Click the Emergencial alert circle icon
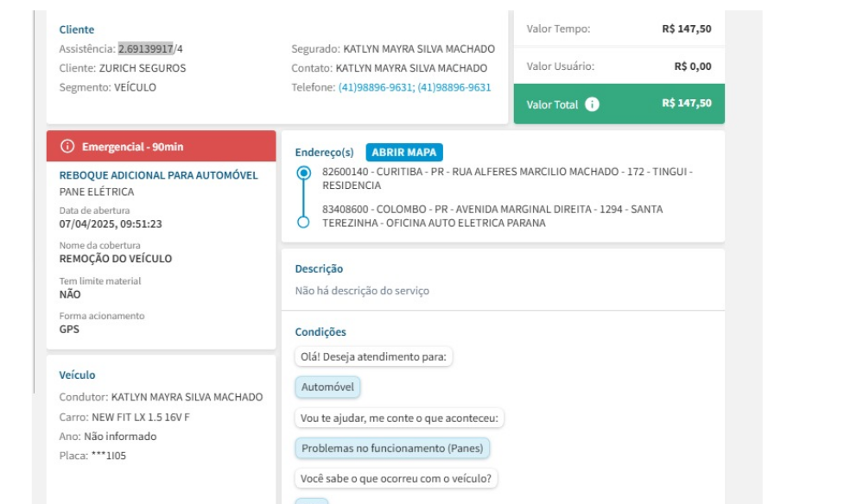 click(67, 147)
